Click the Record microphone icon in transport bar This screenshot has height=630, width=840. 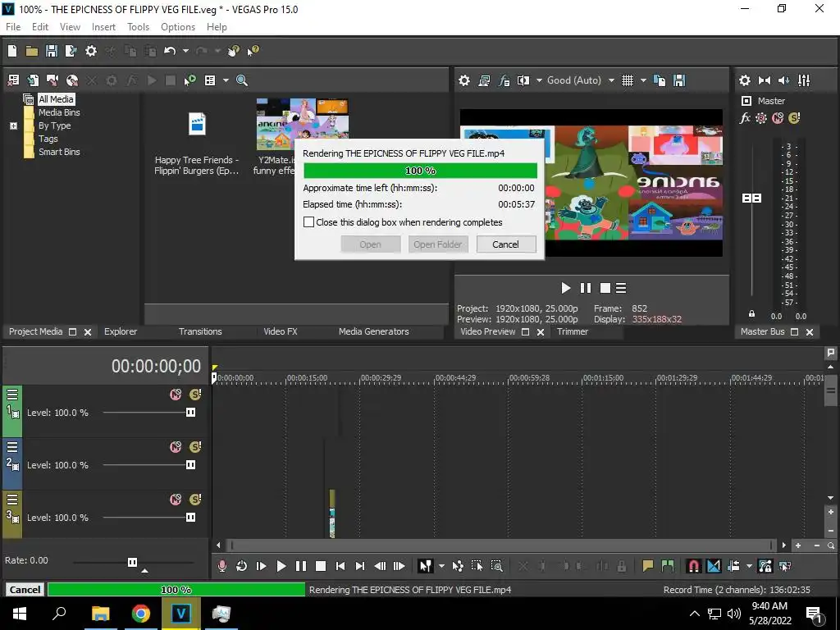pos(221,566)
